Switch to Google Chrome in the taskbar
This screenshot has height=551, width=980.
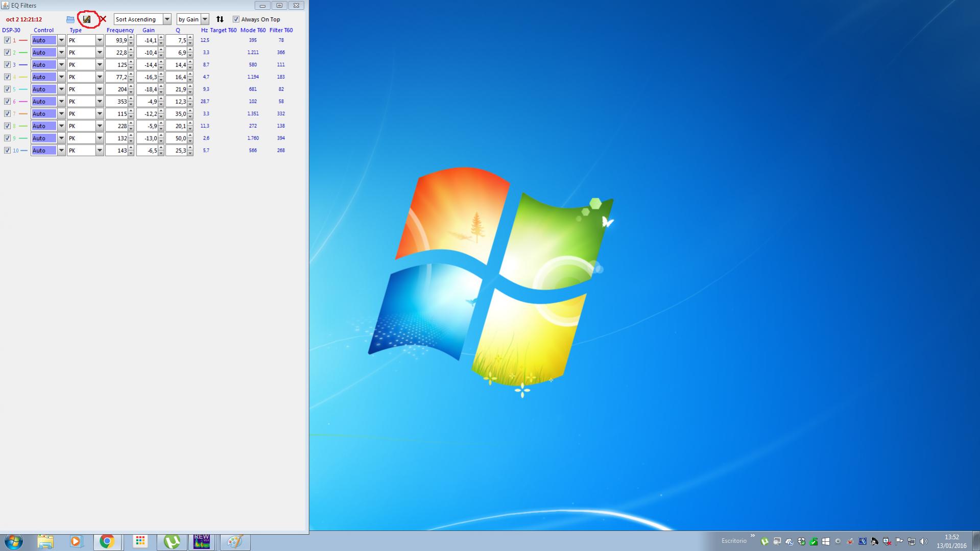107,541
